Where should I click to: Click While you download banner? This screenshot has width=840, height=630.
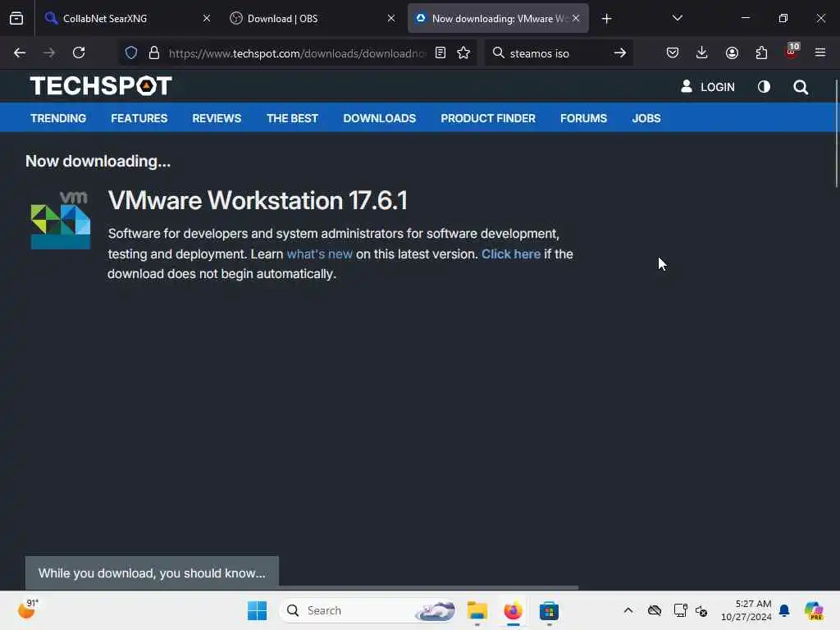point(152,573)
